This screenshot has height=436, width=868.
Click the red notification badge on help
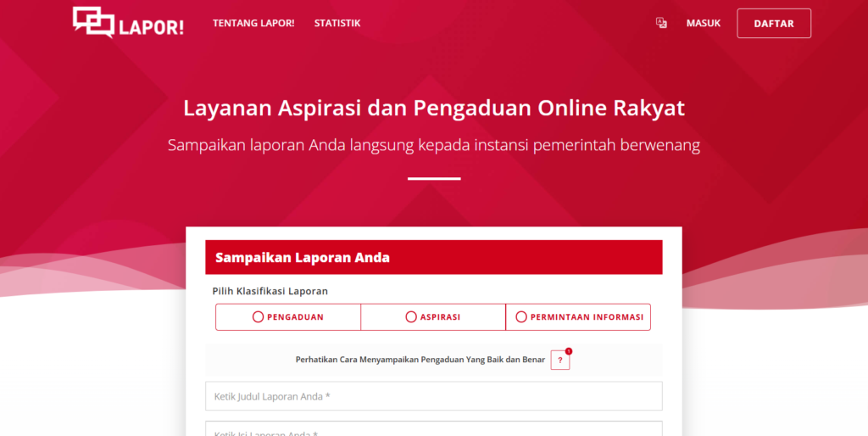pyautogui.click(x=569, y=351)
